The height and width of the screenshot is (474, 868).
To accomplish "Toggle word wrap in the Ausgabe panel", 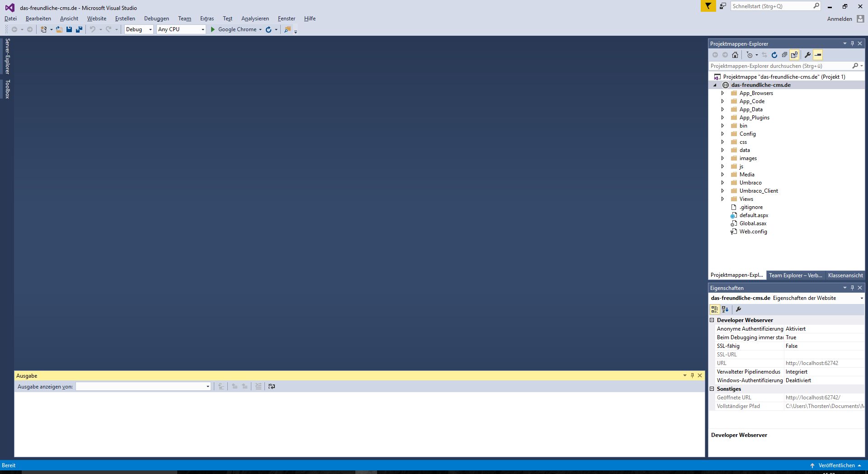I will tap(271, 386).
